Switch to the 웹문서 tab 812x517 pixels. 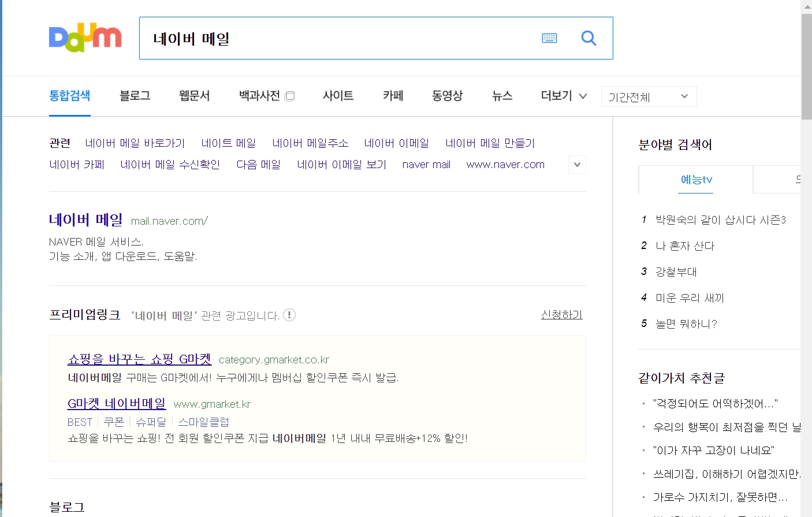point(195,96)
